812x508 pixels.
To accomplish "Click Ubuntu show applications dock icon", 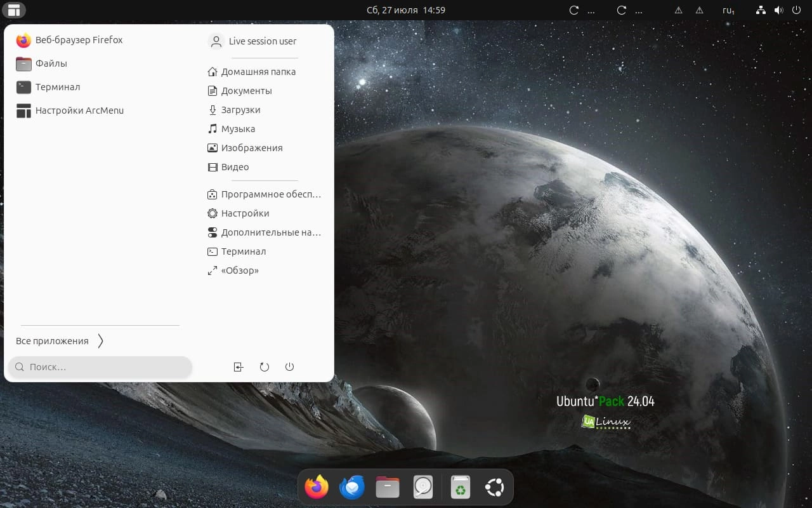I will pyautogui.click(x=495, y=487).
